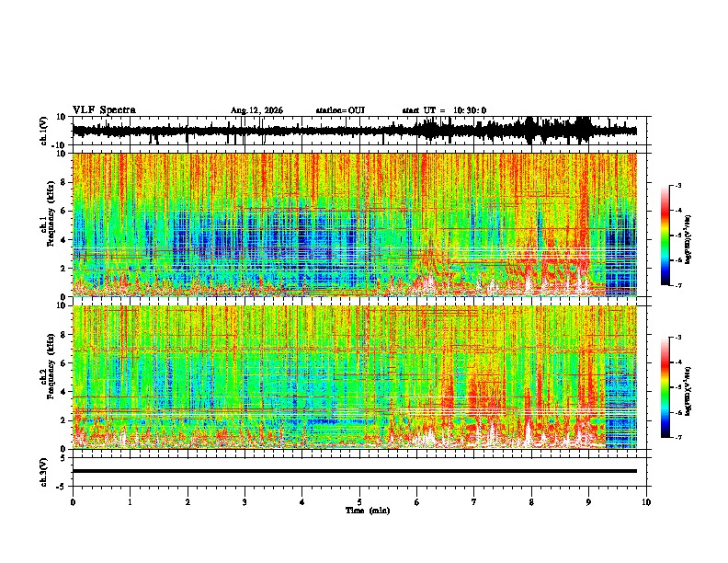Click the '8' kHz tick on ch.2
Image resolution: width=728 pixels, height=563 pixels.
coord(64,335)
